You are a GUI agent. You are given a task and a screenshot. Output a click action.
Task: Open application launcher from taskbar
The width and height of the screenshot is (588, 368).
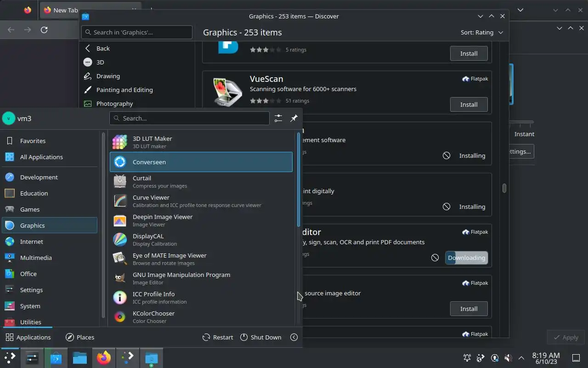(x=10, y=357)
